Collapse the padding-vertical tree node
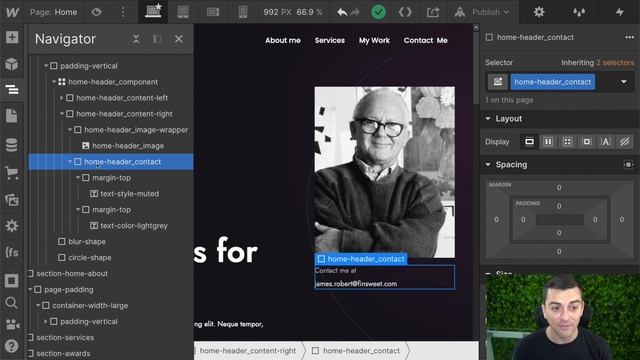 click(x=46, y=66)
